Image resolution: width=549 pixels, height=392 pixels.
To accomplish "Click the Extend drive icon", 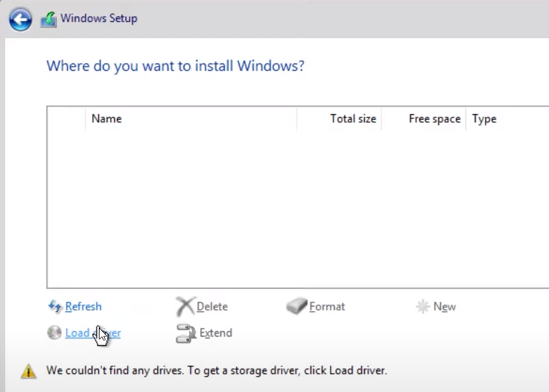I will pos(186,333).
